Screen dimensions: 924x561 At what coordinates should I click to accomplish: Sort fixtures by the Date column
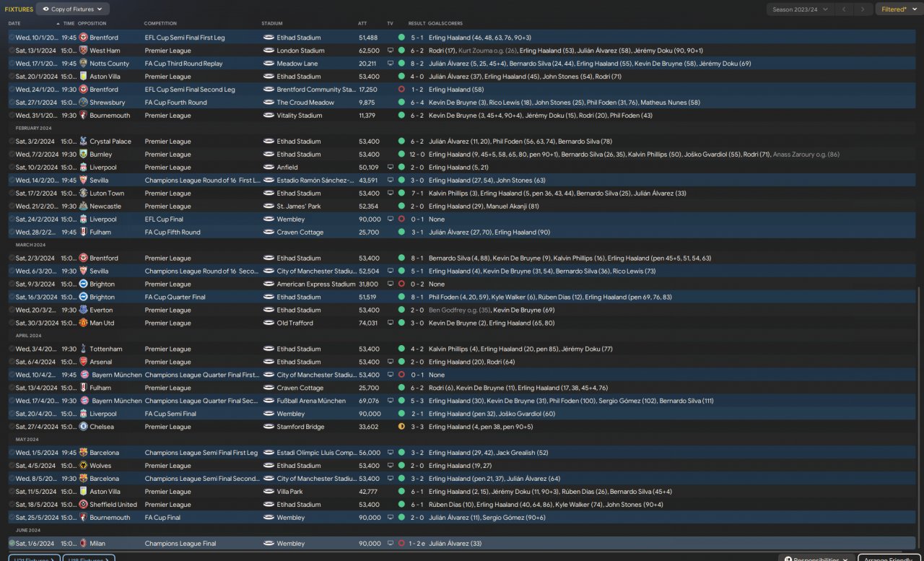coord(14,24)
